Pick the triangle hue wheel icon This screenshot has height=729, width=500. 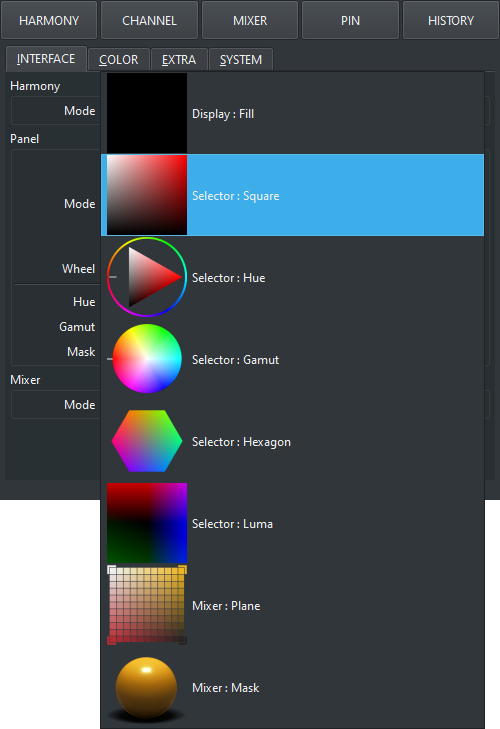tap(147, 277)
